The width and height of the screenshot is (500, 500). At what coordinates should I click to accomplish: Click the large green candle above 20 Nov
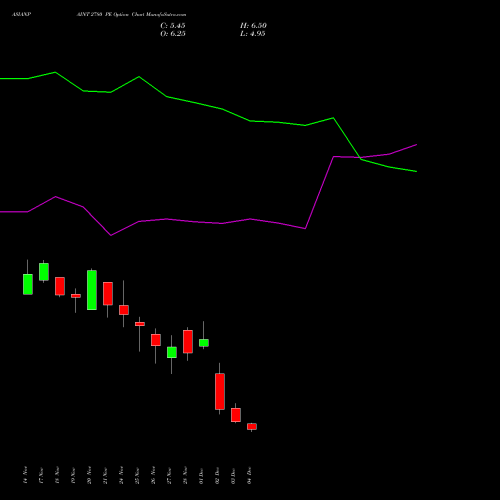click(x=92, y=290)
